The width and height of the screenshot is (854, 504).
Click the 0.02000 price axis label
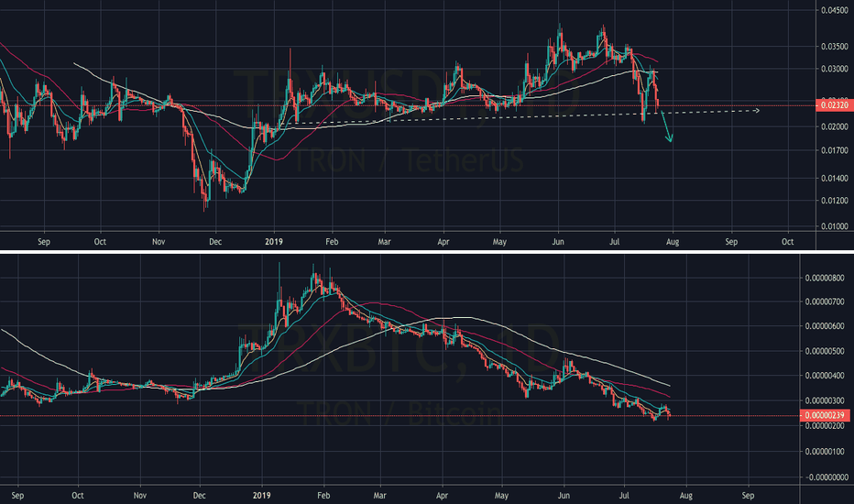(x=835, y=126)
